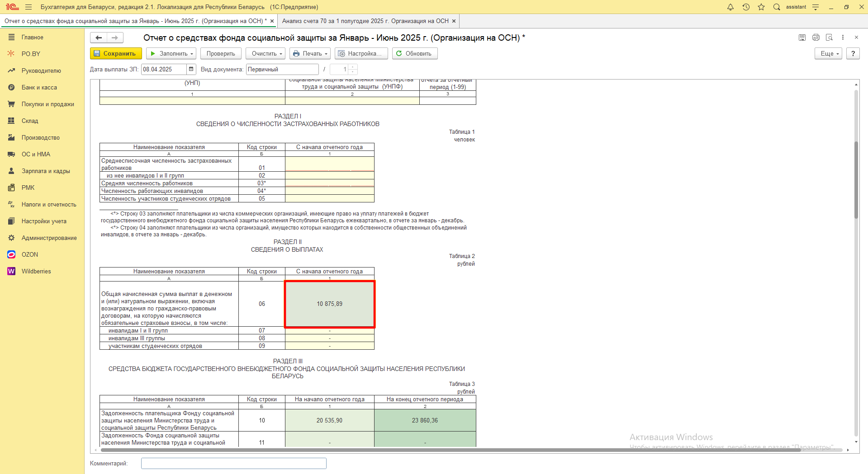Open the history clock icon
The height and width of the screenshot is (474, 868).
click(x=746, y=7)
